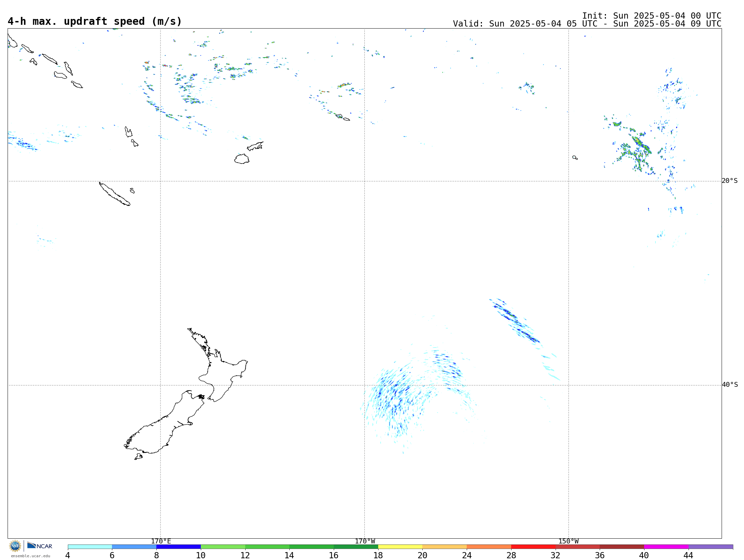Click the colorbar tick label 18
The height and width of the screenshot is (560, 744).
tap(378, 555)
